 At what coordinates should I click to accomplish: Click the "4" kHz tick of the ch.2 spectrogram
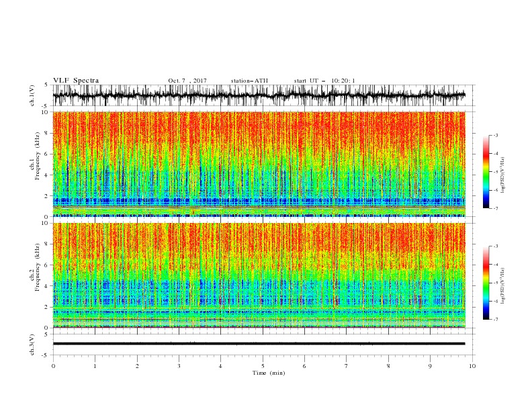click(x=47, y=286)
